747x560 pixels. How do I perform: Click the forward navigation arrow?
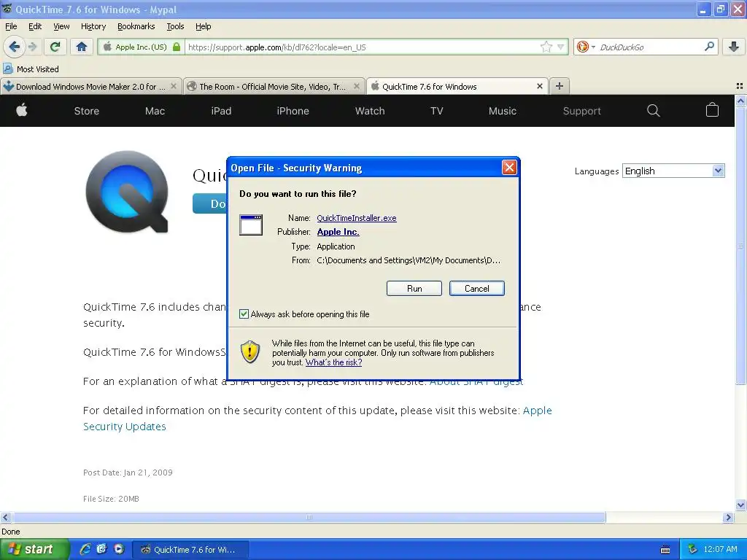[32, 47]
